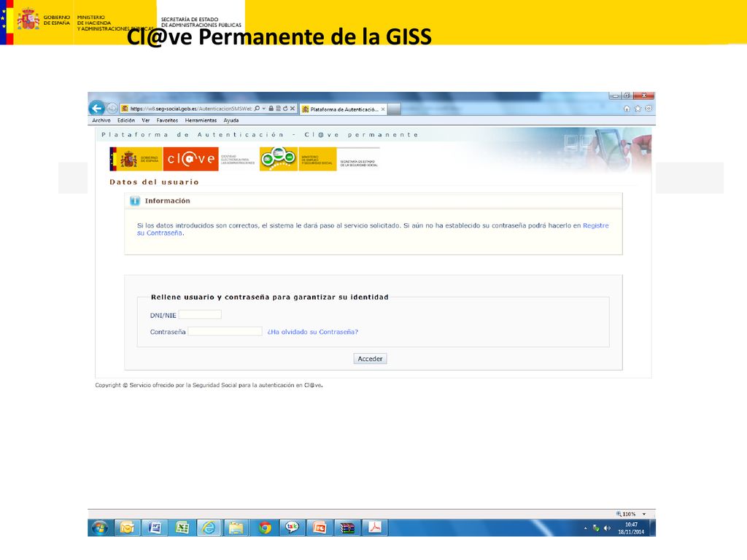Click the search magnifier in address bar
The width and height of the screenshot is (747, 560).
click(258, 109)
